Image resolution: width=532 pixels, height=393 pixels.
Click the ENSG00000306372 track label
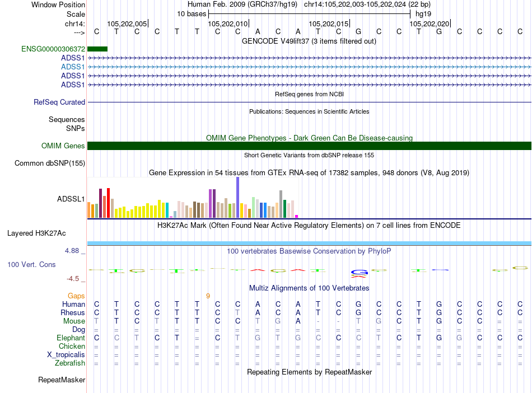pyautogui.click(x=53, y=49)
